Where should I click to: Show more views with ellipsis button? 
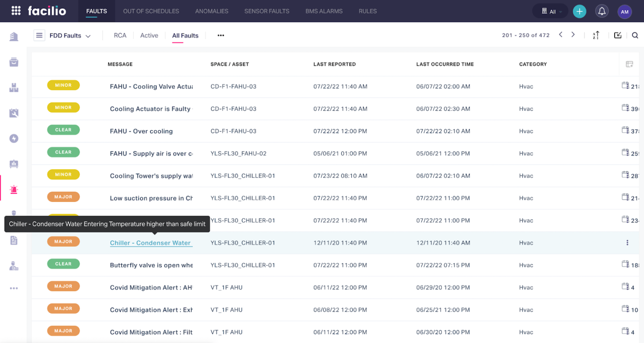tap(221, 36)
